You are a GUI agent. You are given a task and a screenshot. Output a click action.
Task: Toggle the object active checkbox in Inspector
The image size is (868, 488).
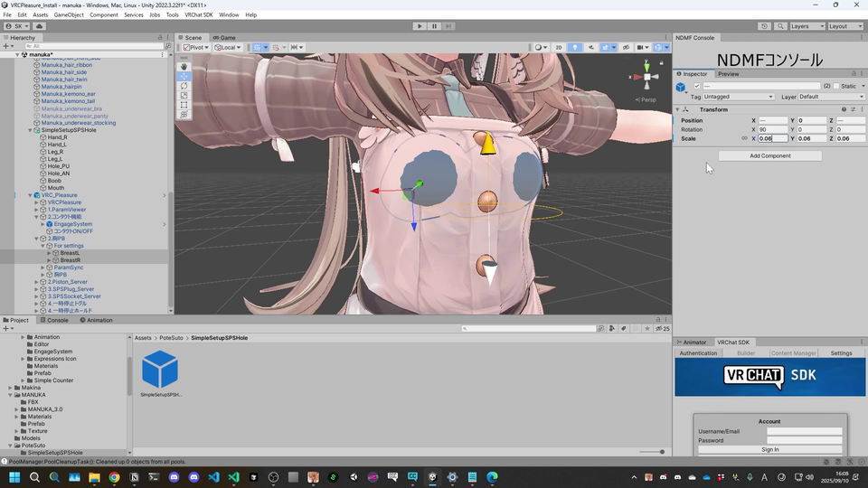click(697, 87)
